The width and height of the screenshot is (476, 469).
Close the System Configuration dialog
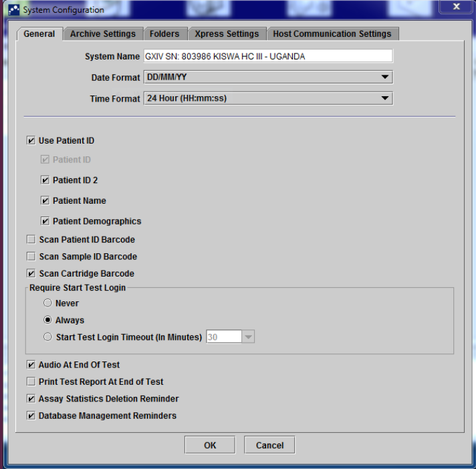point(456,7)
